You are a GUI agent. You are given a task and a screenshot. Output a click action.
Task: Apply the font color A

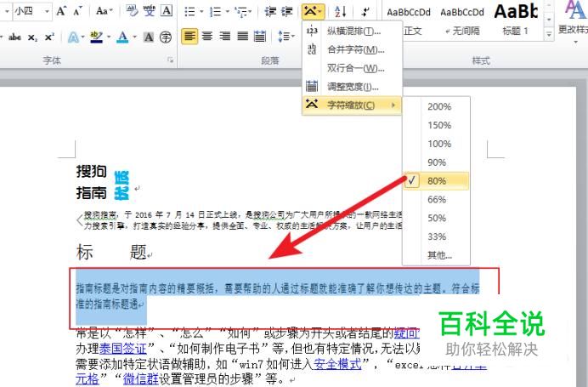[x=122, y=37]
